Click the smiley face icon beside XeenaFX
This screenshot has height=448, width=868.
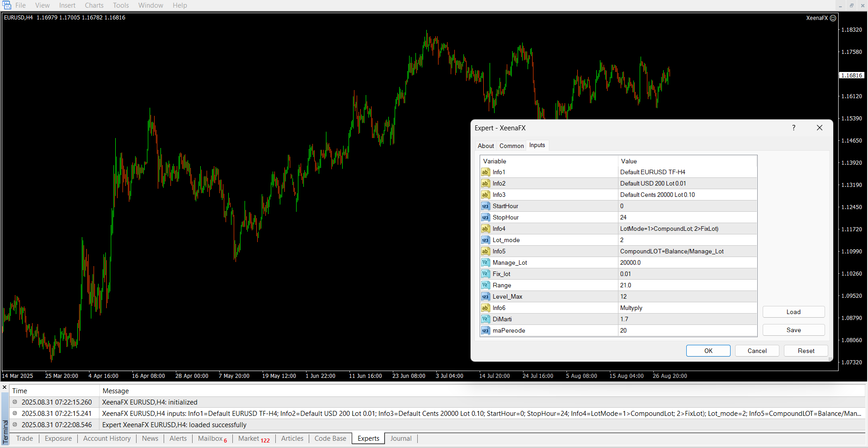tap(833, 18)
